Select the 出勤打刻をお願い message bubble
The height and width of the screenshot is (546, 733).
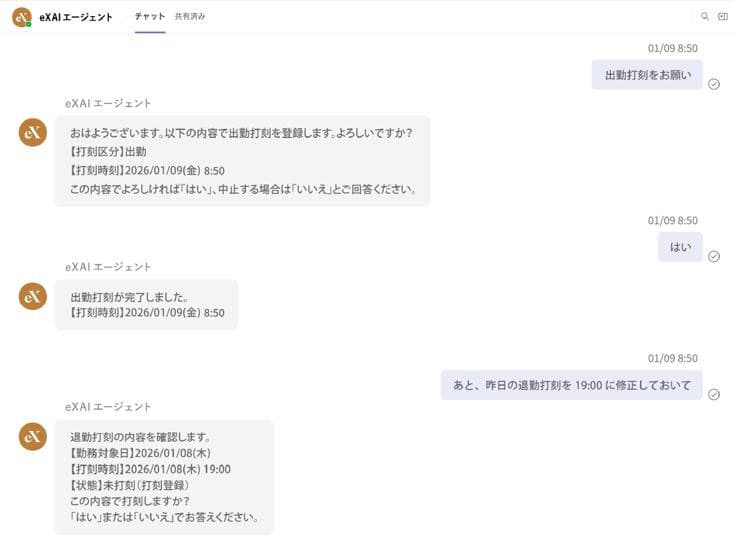point(647,75)
